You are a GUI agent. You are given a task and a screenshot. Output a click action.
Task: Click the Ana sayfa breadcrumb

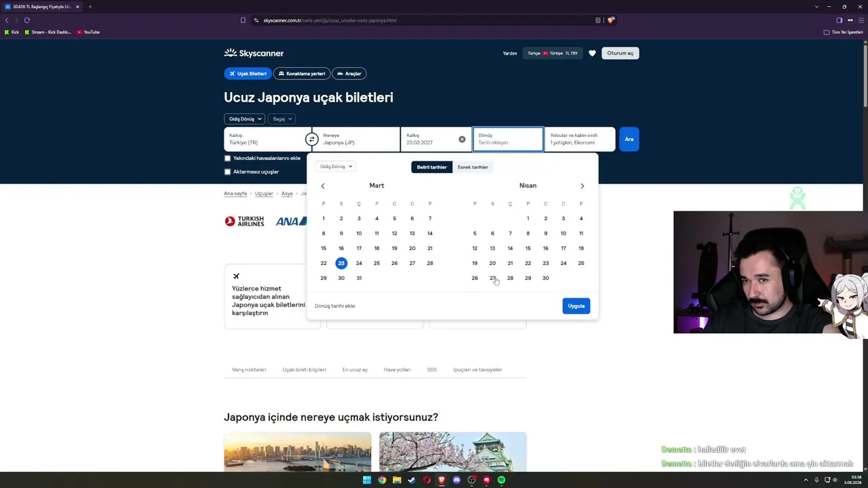coord(235,194)
